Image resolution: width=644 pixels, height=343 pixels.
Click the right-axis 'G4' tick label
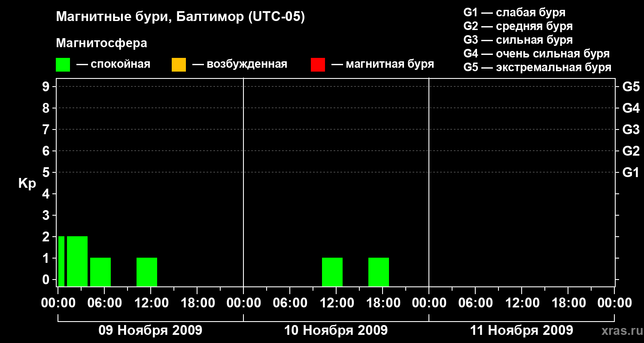[631, 108]
